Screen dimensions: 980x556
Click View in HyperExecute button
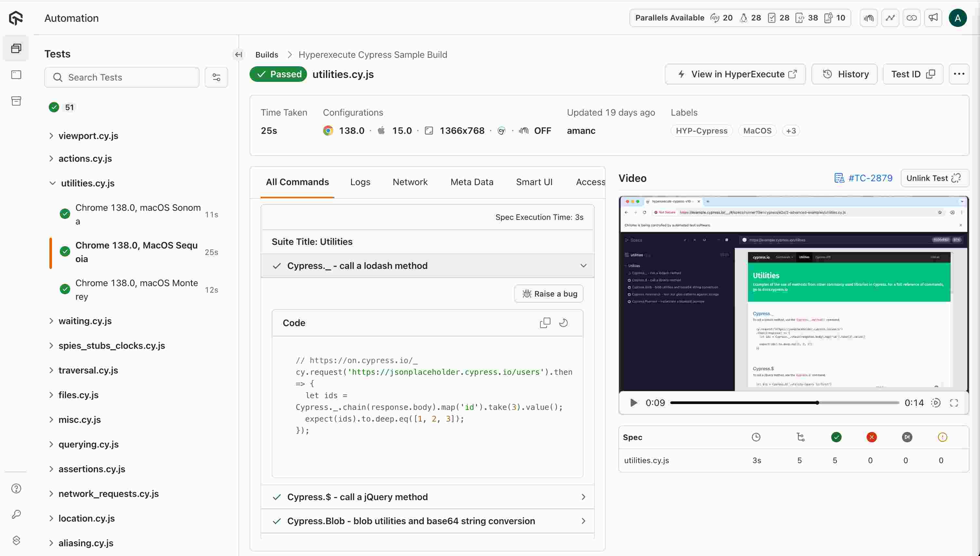click(735, 74)
